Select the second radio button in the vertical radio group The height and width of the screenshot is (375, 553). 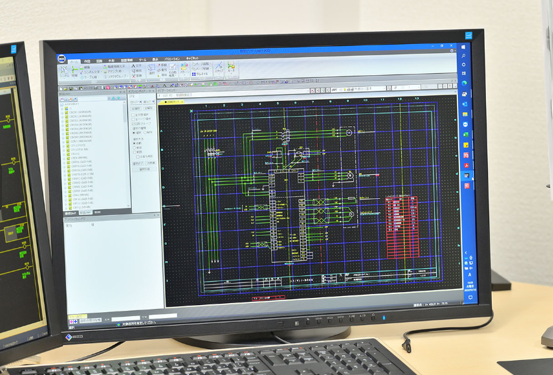[x=134, y=147]
